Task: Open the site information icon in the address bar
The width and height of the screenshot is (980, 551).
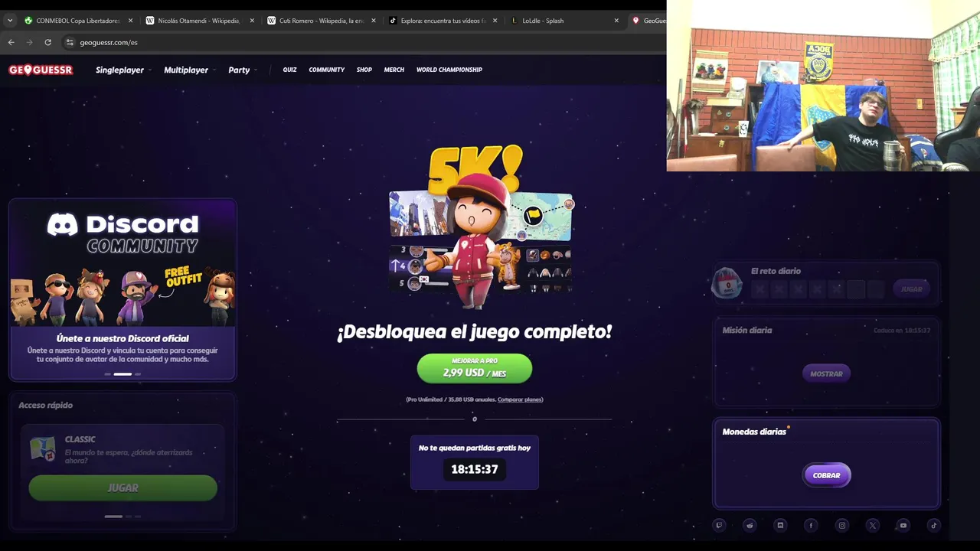Action: (x=70, y=42)
